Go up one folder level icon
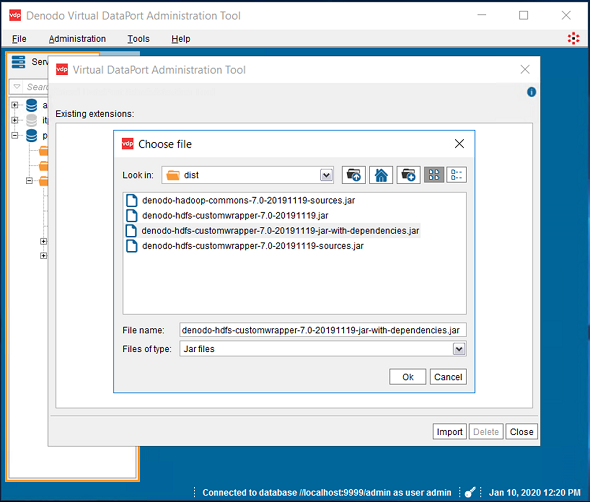The width and height of the screenshot is (590, 502). (353, 175)
